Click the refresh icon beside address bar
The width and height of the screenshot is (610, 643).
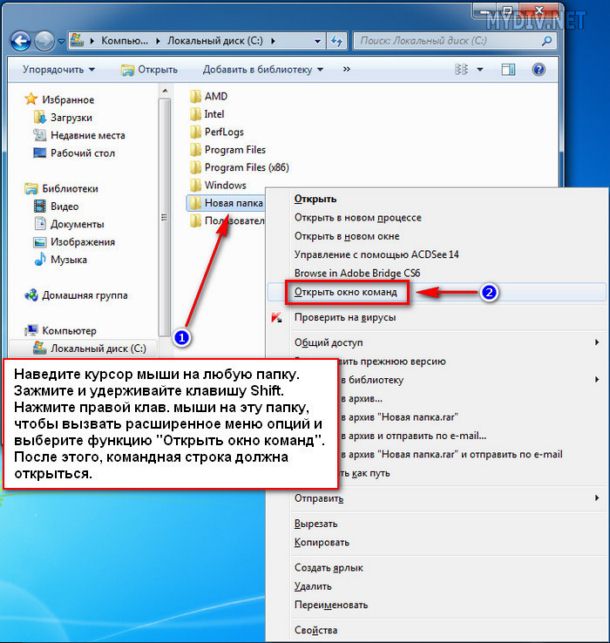pos(337,41)
